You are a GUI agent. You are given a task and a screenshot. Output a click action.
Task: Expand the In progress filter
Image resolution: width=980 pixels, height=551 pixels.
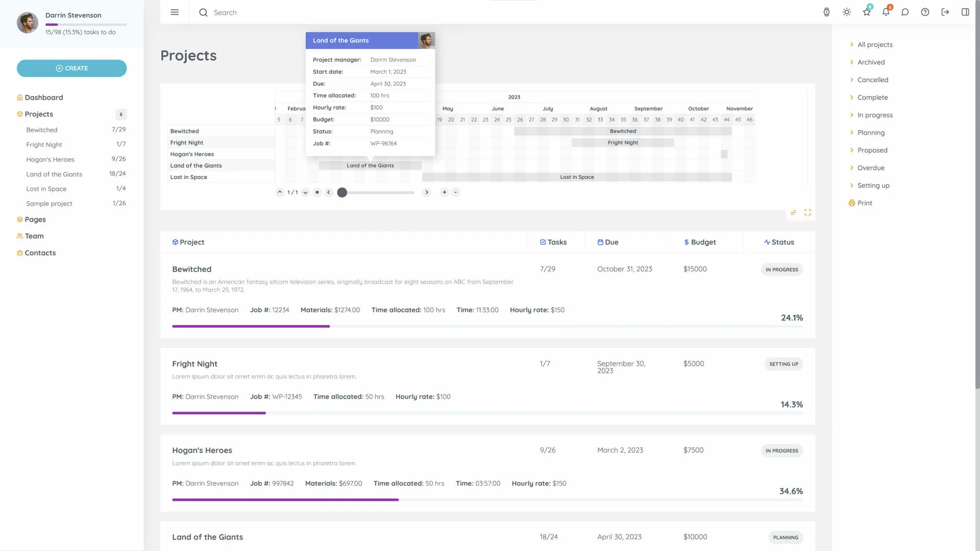874,115
